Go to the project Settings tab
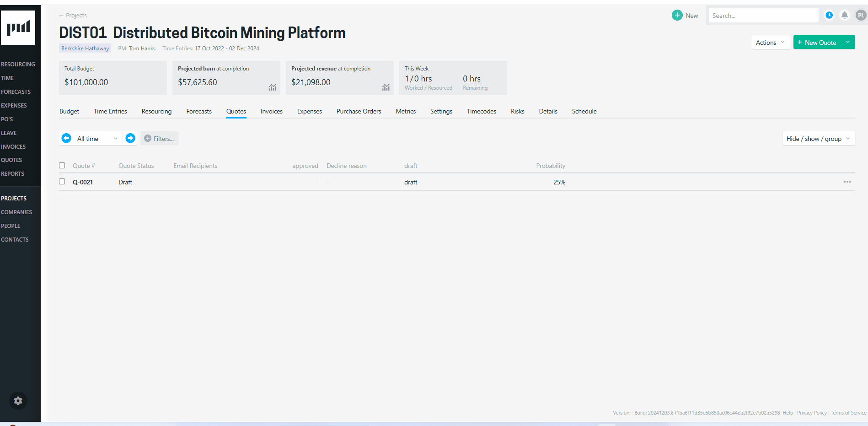 pos(441,111)
